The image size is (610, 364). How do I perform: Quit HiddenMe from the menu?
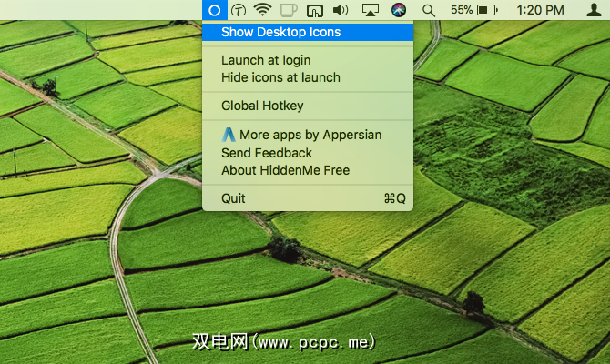(x=233, y=198)
